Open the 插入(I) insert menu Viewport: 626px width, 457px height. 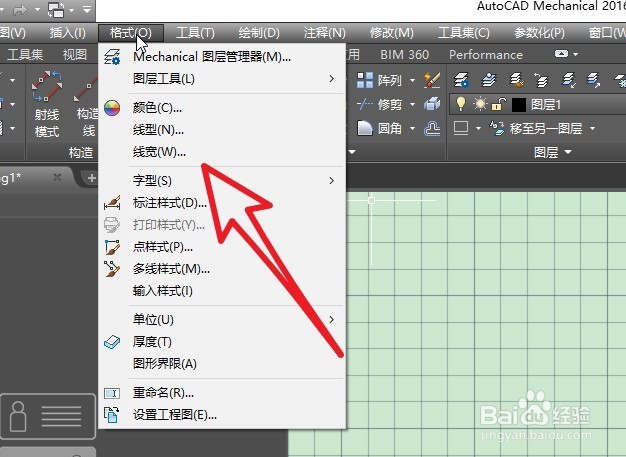point(67,33)
